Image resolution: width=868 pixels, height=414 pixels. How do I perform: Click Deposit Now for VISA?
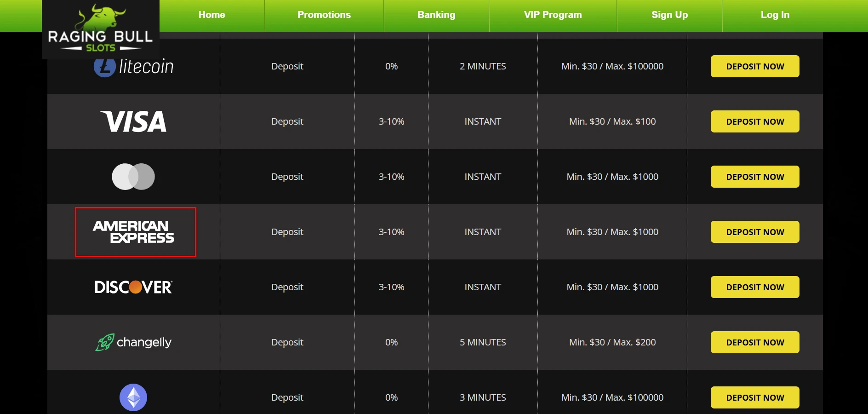tap(755, 121)
